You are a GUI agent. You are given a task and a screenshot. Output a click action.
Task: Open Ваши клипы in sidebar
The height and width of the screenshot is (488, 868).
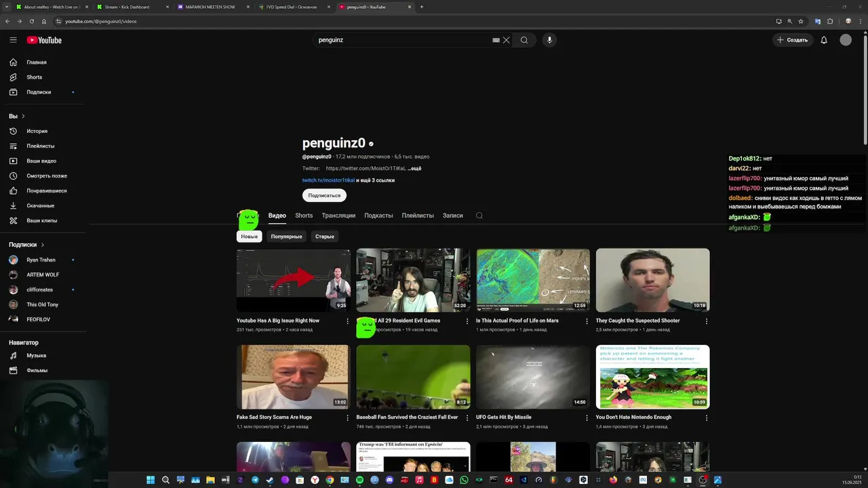pyautogui.click(x=42, y=221)
